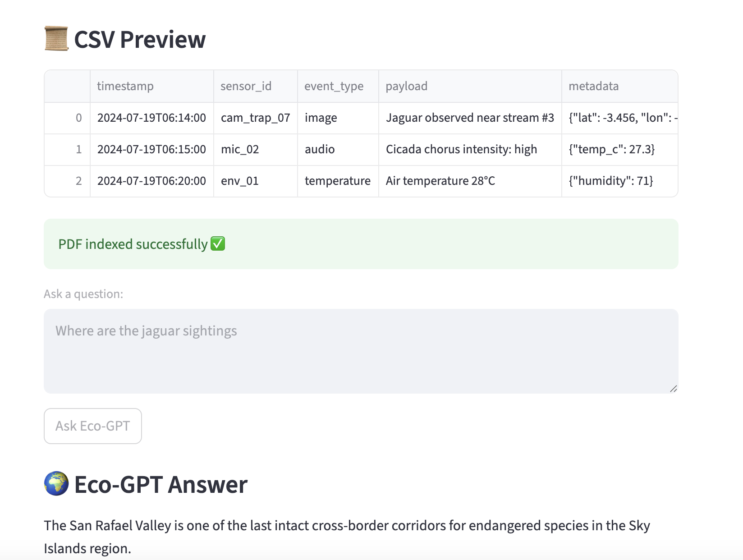The image size is (743, 560).
Task: Click the mic_02 sensor cell
Action: tap(240, 149)
